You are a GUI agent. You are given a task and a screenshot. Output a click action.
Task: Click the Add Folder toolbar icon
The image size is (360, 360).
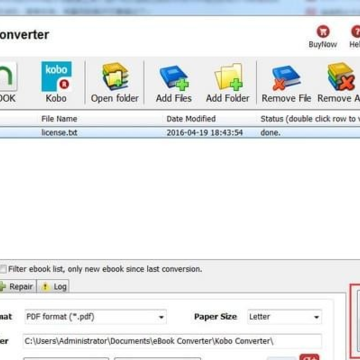(228, 77)
